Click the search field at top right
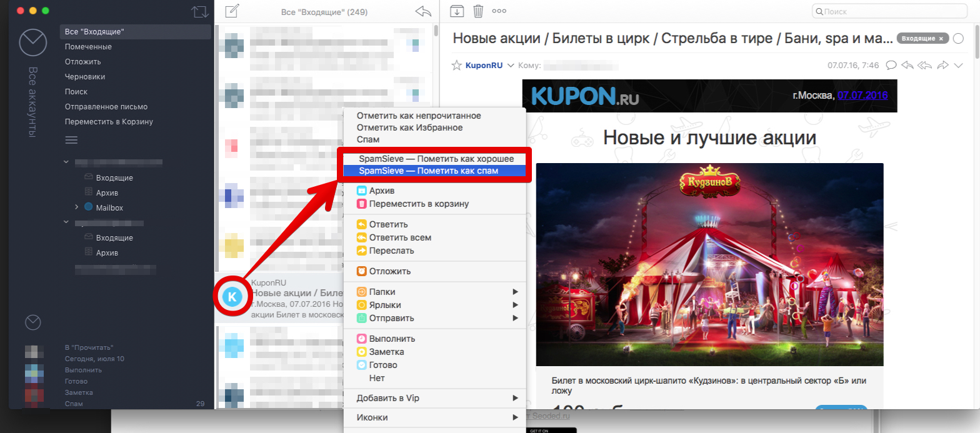The image size is (980, 433). [893, 12]
